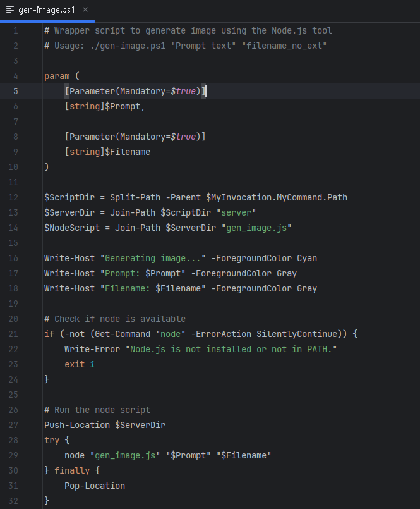Click the exit statement on line 23
Image resolution: width=420 pixels, height=509 pixels.
tap(74, 364)
